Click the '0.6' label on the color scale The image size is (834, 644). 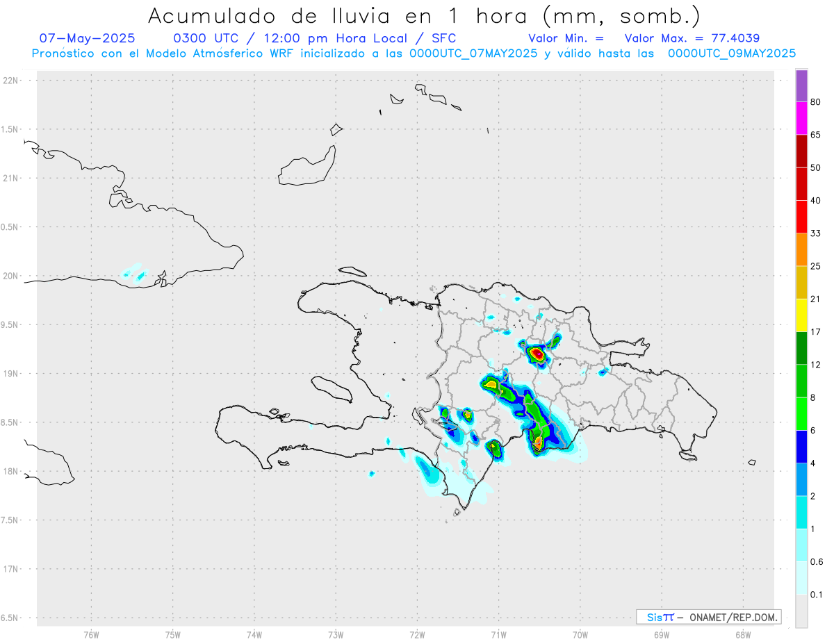817,561
